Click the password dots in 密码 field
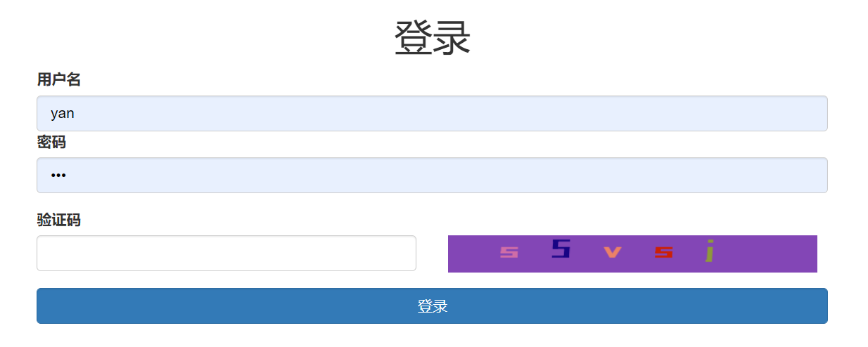This screenshot has height=347, width=868. 58,176
